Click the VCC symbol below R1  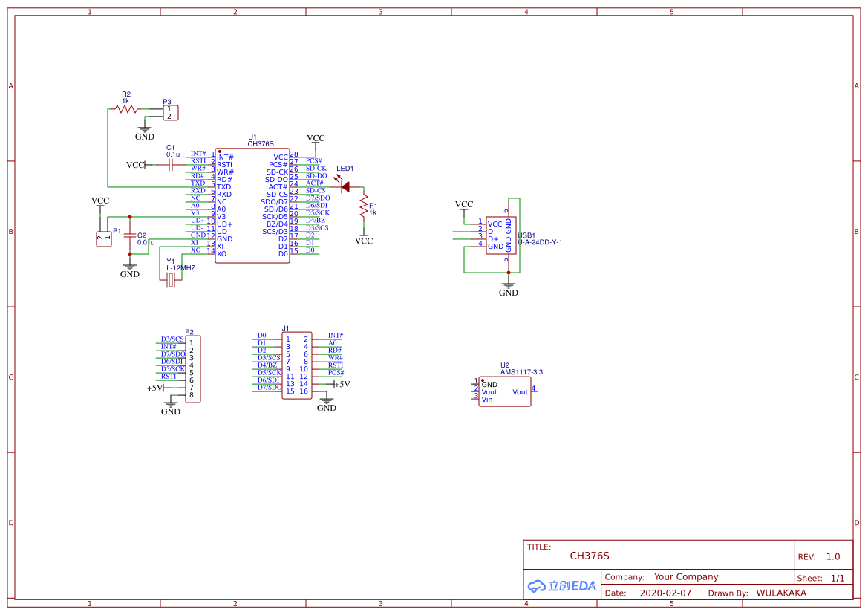click(x=364, y=238)
